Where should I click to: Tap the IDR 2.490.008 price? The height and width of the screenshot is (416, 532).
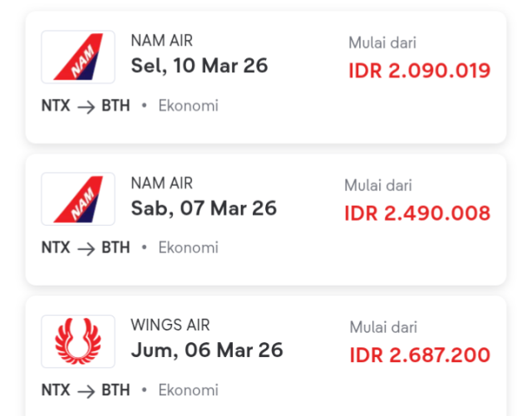click(x=417, y=213)
